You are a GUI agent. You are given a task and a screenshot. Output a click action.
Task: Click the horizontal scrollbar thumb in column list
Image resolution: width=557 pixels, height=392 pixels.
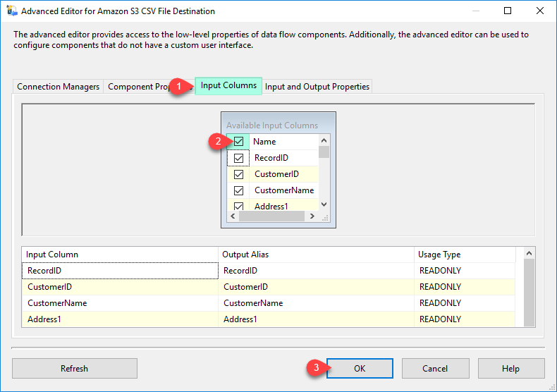(x=271, y=216)
